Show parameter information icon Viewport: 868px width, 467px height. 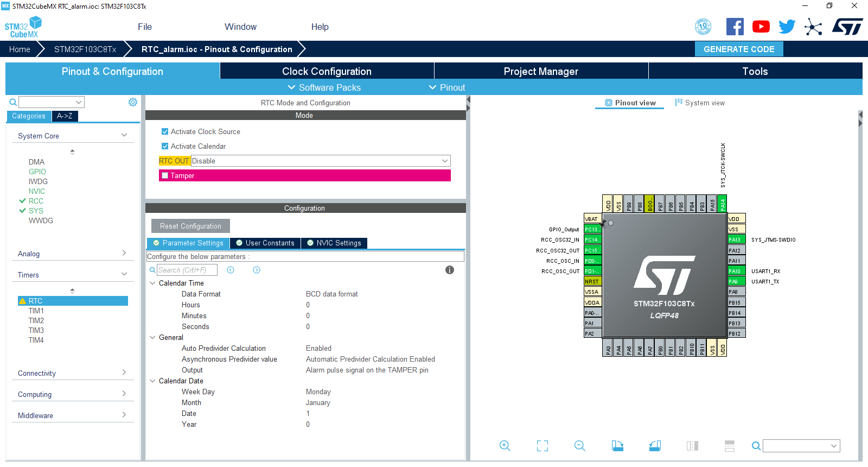pyautogui.click(x=450, y=270)
